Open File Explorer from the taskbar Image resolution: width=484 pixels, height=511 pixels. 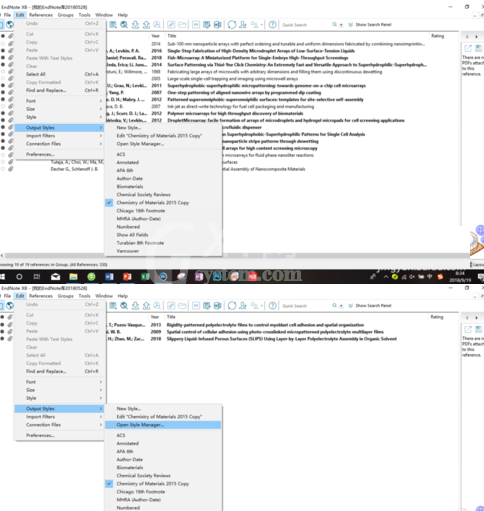[73, 277]
